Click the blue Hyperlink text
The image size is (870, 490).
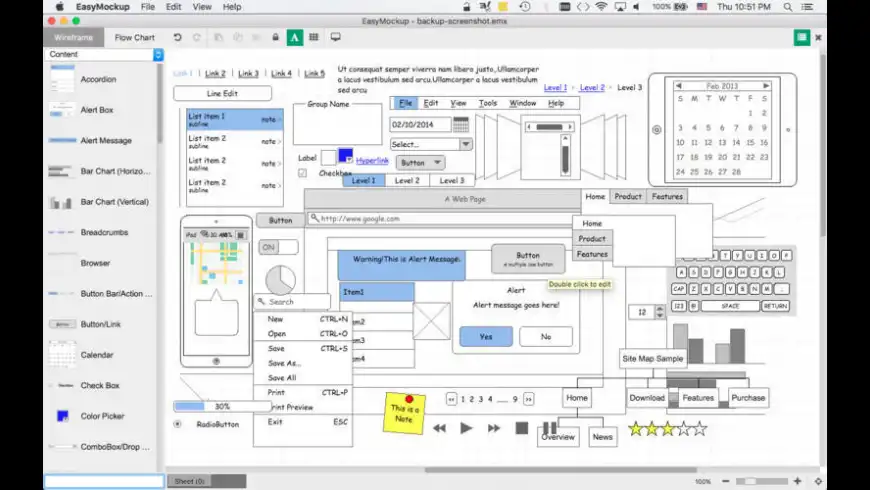pos(372,160)
